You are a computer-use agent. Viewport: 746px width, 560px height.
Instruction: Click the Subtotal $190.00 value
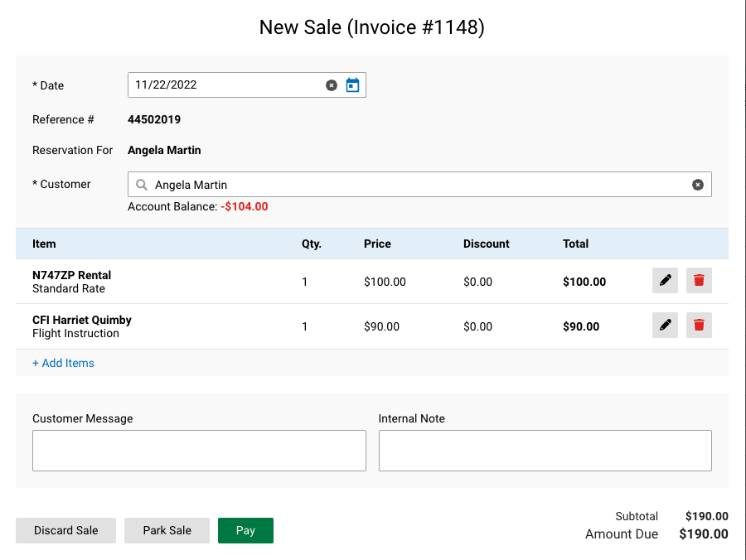pyautogui.click(x=706, y=516)
